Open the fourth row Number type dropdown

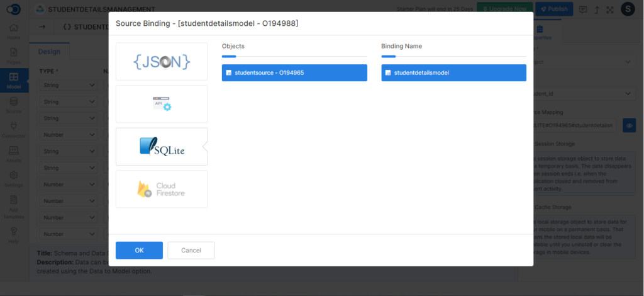coord(69,135)
